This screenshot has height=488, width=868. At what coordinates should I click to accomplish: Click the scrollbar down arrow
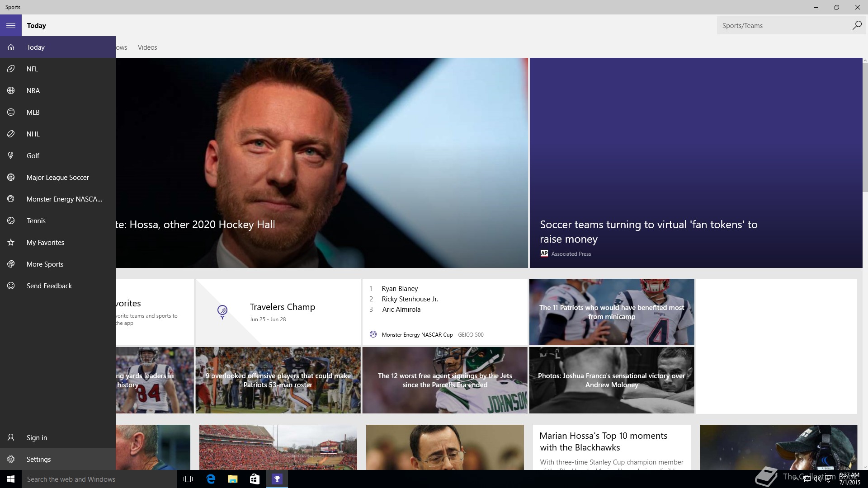pyautogui.click(x=865, y=467)
